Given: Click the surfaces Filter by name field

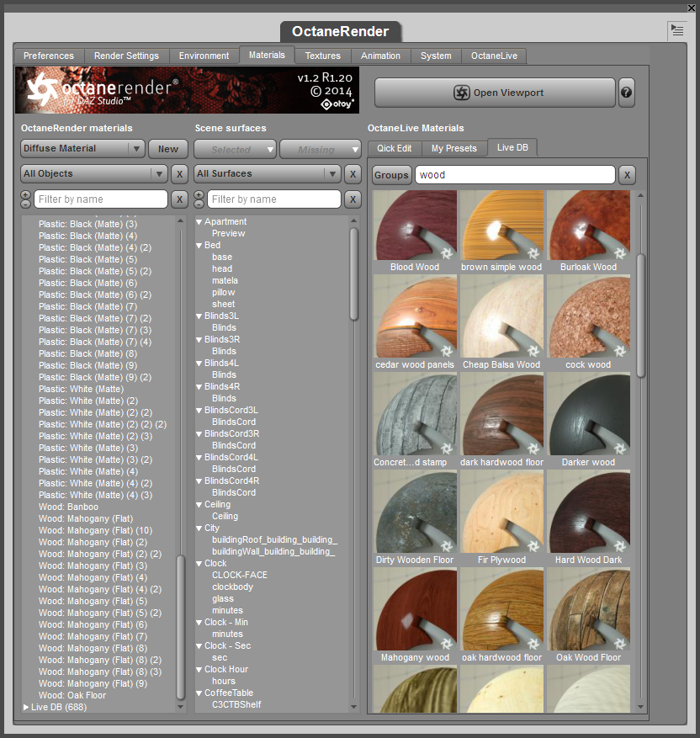Looking at the screenshot, I should click(273, 199).
